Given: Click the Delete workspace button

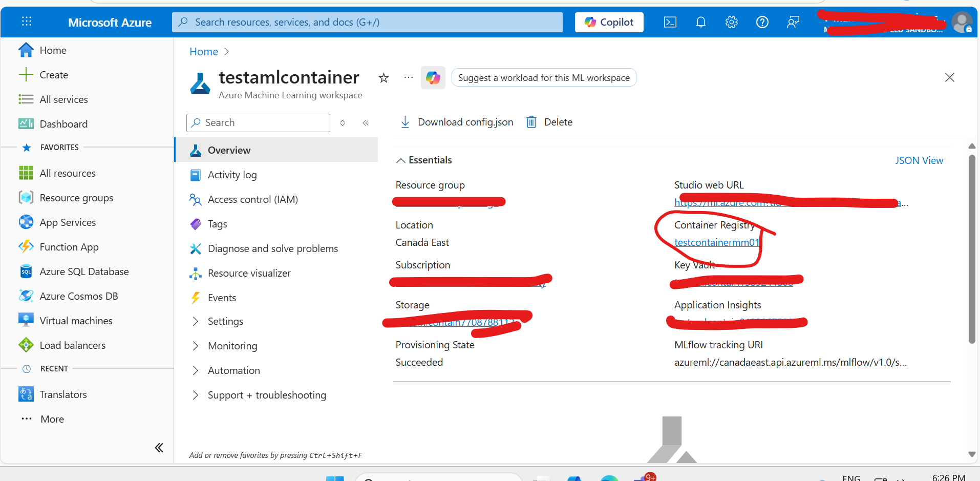Looking at the screenshot, I should (549, 122).
